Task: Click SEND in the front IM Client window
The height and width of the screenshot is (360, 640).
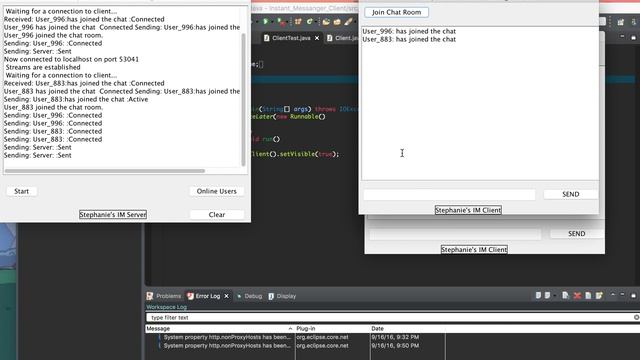Action: pos(571,194)
